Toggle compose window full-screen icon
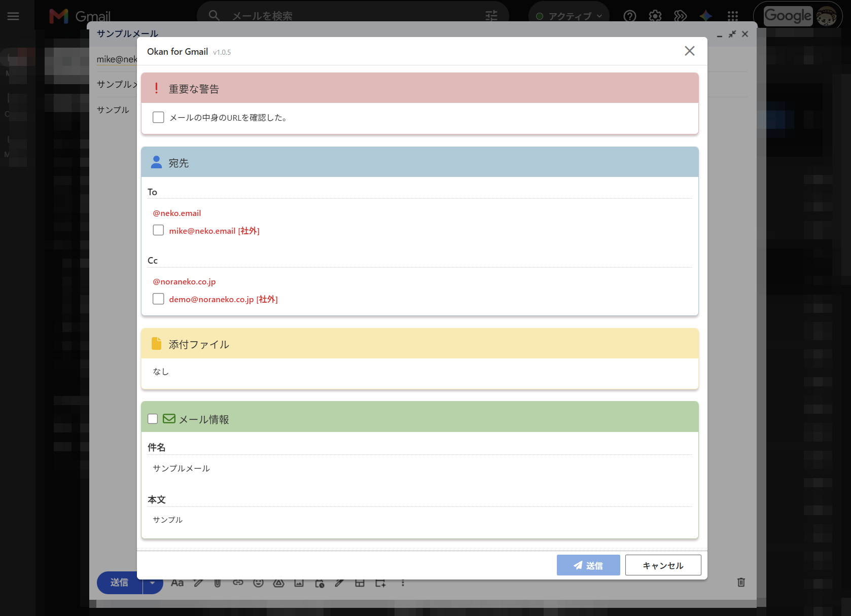 click(x=732, y=34)
